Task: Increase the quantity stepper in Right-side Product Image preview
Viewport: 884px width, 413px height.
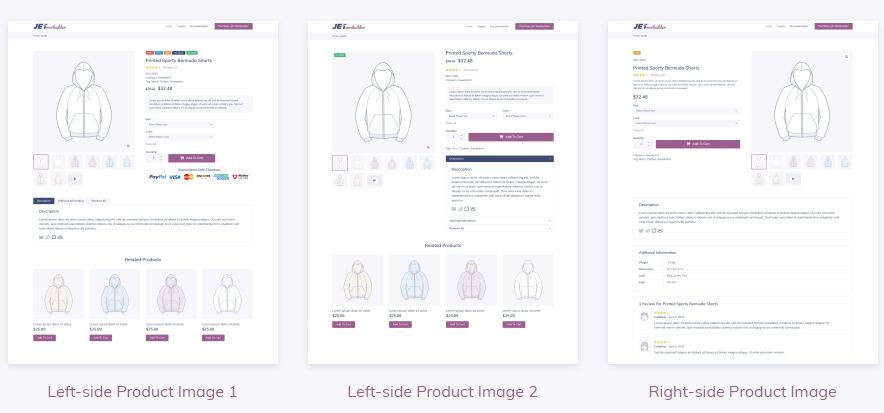Action: coord(648,142)
